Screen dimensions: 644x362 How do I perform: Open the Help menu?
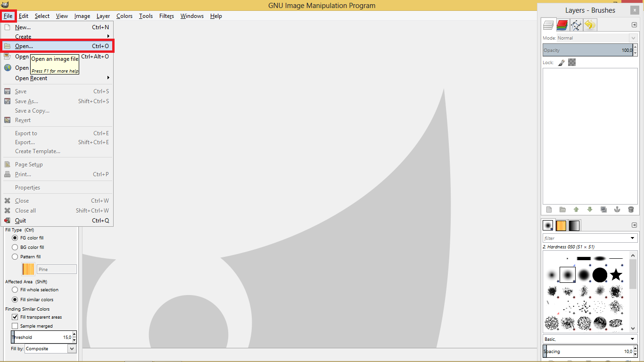point(216,16)
